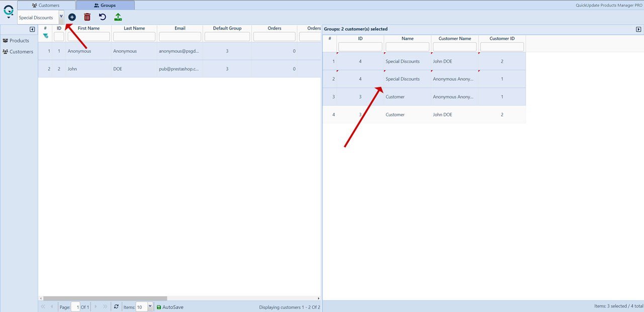Select Special Discounts row for Anonymous
Viewport: 644px width, 312px height.
424,79
